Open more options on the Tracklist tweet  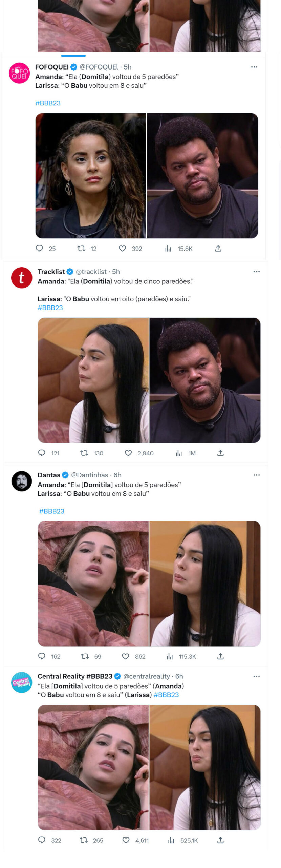coord(257,272)
